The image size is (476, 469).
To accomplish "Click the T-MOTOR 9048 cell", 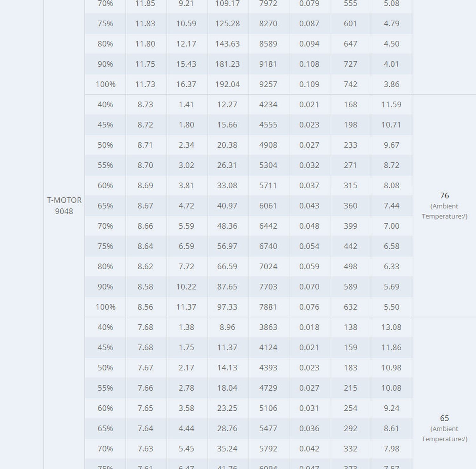I will coord(64,206).
